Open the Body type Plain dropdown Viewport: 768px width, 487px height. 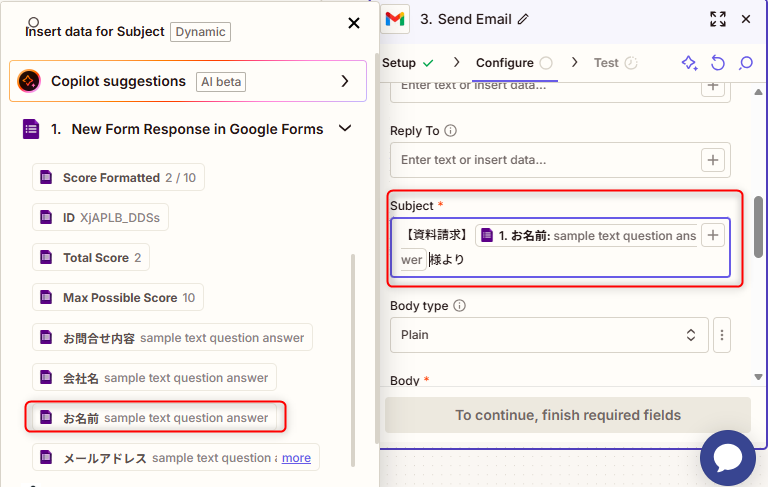548,335
